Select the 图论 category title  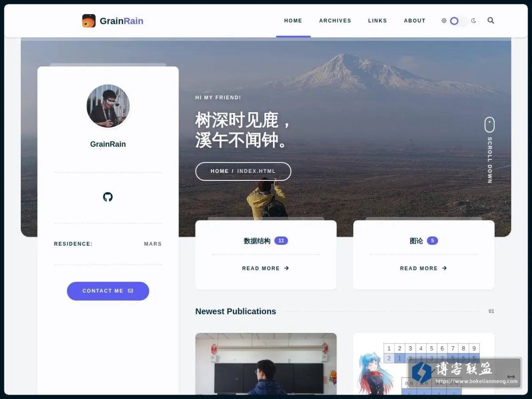point(416,241)
